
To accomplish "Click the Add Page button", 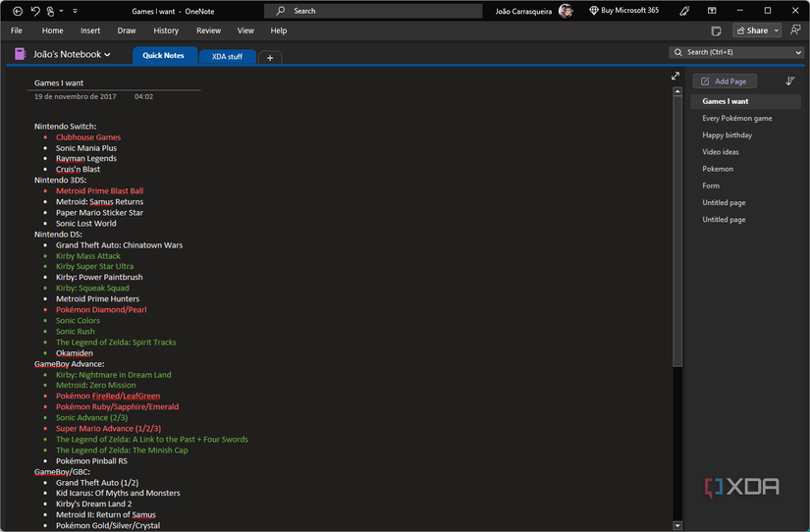I will point(725,81).
